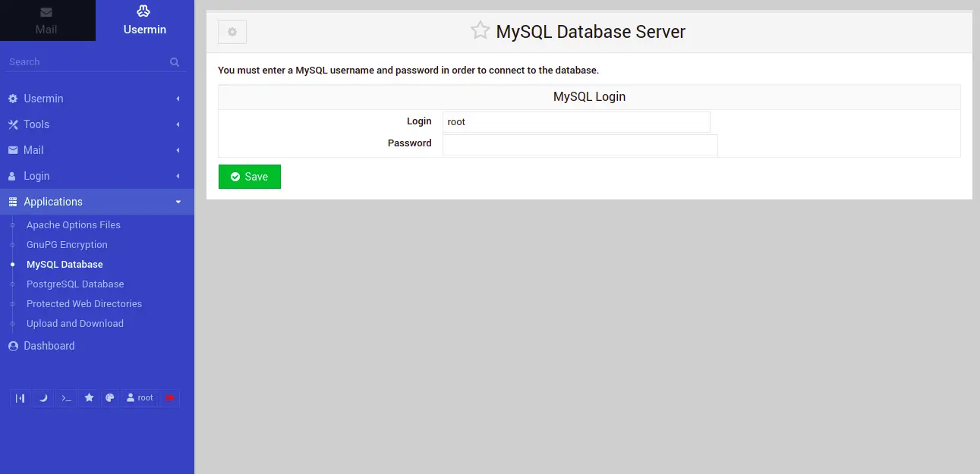Image resolution: width=980 pixels, height=474 pixels.
Task: Toggle night mode moon icon
Action: point(43,398)
